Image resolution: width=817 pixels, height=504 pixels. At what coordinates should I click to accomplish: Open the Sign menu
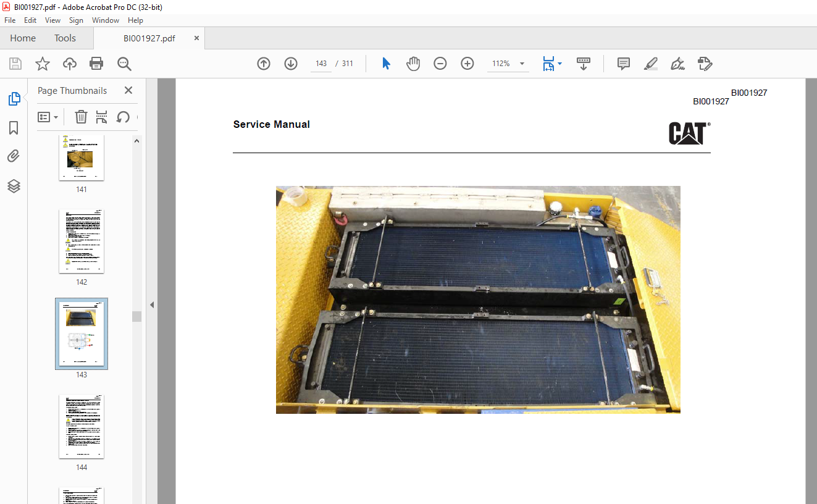tap(76, 20)
